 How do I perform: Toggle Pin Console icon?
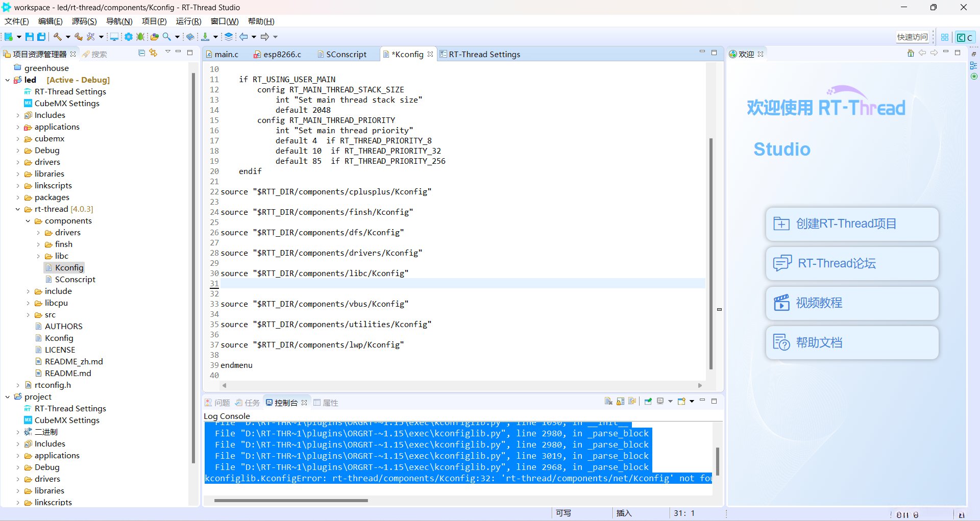pyautogui.click(x=648, y=402)
